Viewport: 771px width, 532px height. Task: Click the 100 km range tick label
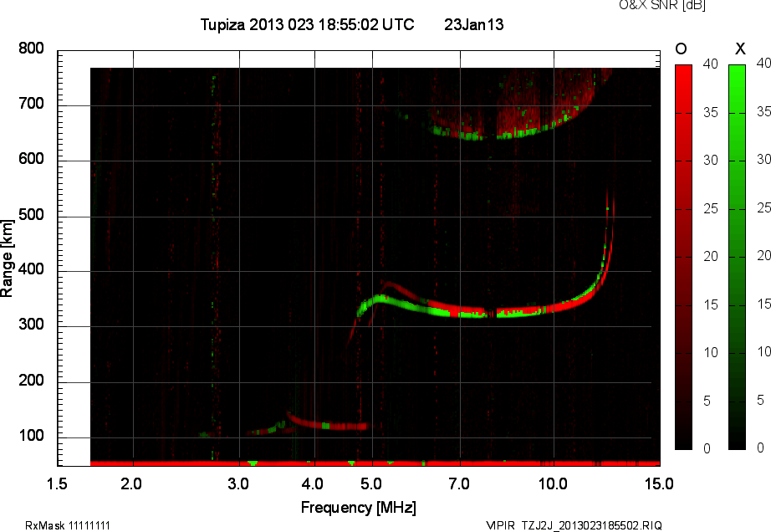(x=31, y=436)
